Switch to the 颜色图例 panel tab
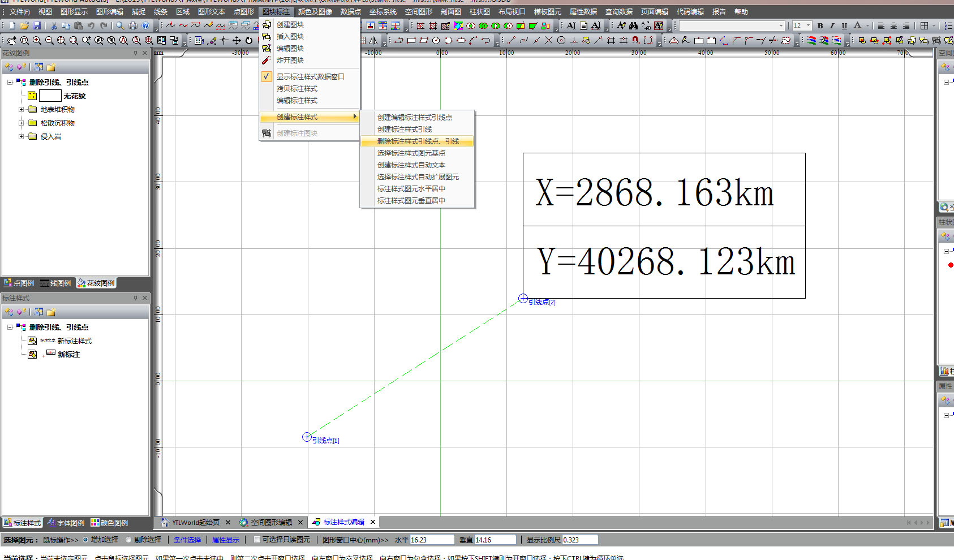The width and height of the screenshot is (954, 560). tap(109, 523)
